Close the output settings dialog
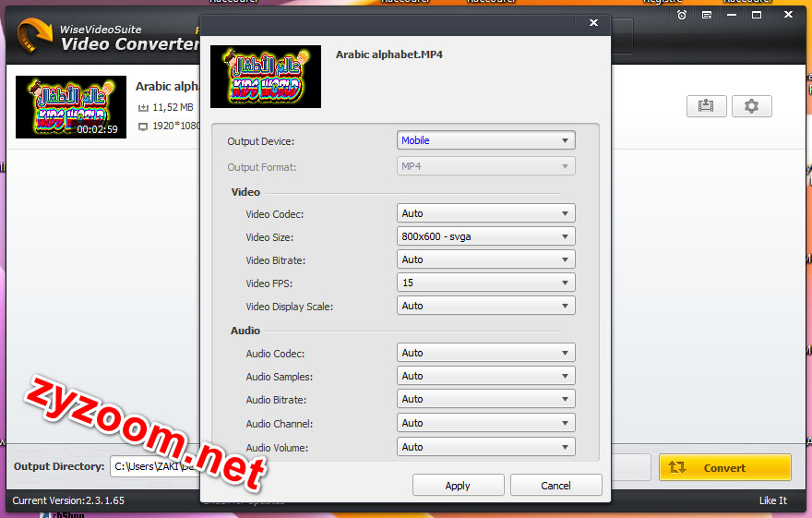The height and width of the screenshot is (518, 812). click(593, 23)
